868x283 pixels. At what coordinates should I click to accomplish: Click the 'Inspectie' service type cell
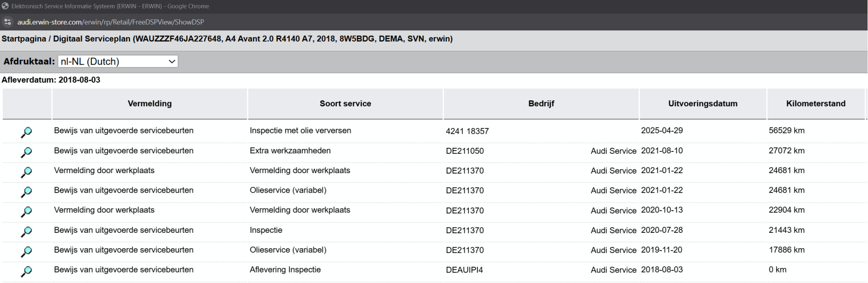coord(266,230)
